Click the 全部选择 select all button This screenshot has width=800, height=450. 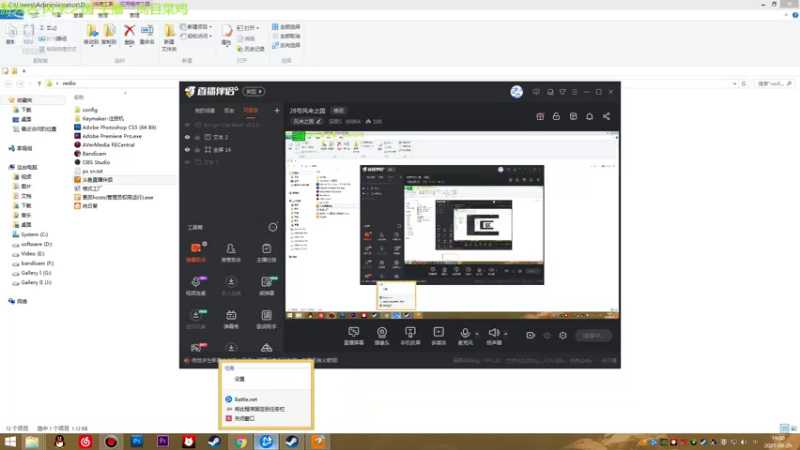(286, 27)
